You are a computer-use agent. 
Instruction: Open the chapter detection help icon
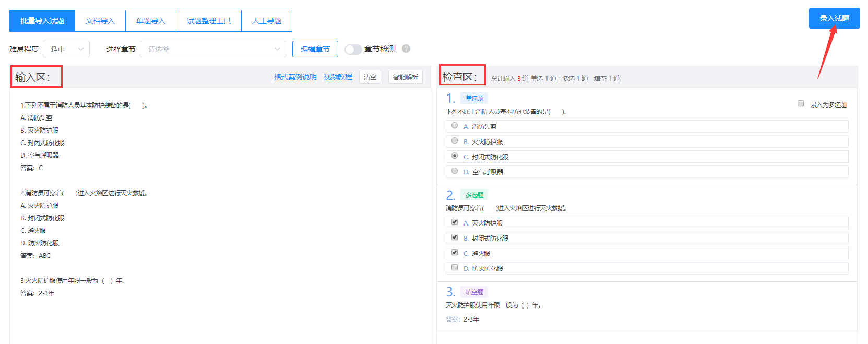tap(406, 49)
